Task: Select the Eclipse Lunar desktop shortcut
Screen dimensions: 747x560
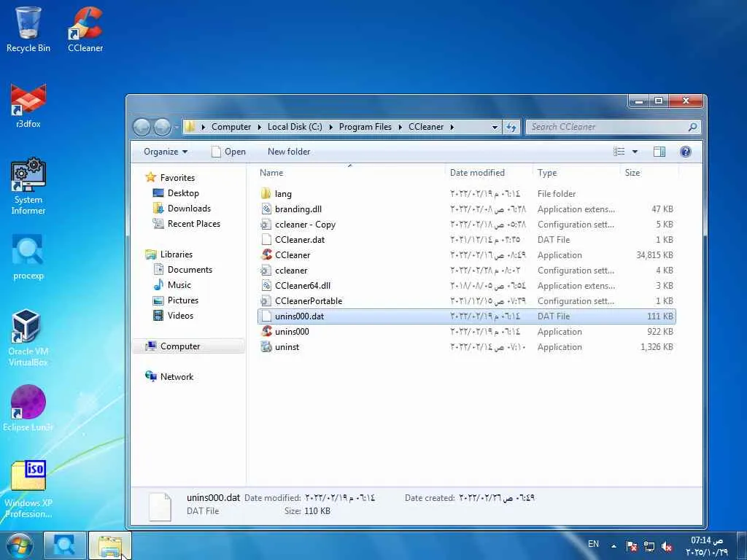Action: tap(28, 408)
